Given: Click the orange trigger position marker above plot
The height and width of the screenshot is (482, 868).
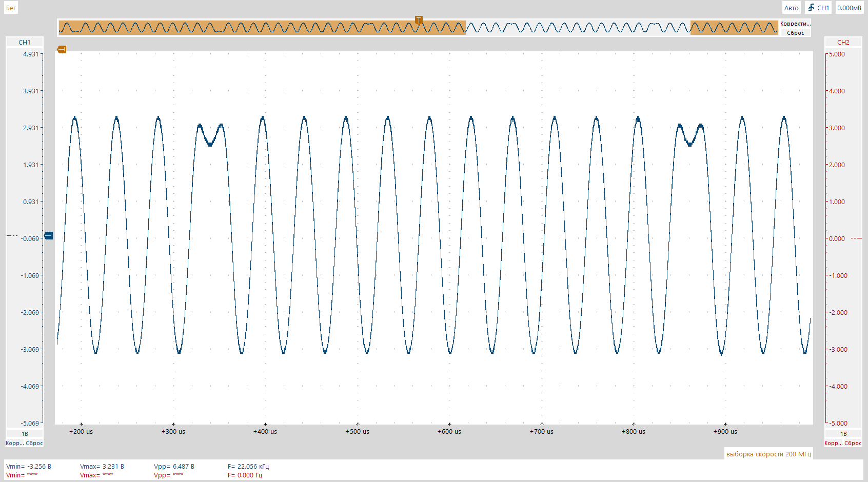Looking at the screenshot, I should (62, 49).
